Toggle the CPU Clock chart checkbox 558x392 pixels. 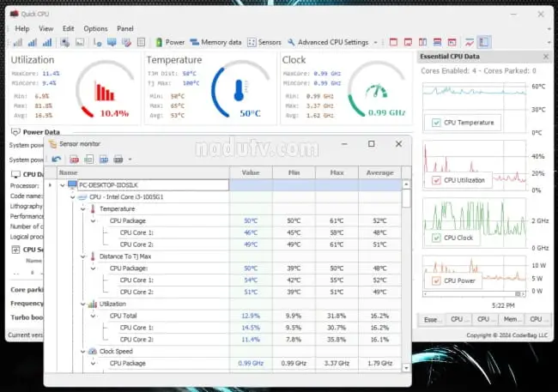(x=436, y=238)
